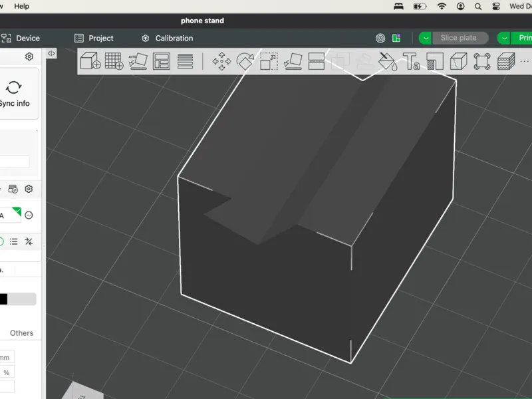Collapse the sidebar with the arrows icon
The image size is (532, 399).
pos(51,53)
